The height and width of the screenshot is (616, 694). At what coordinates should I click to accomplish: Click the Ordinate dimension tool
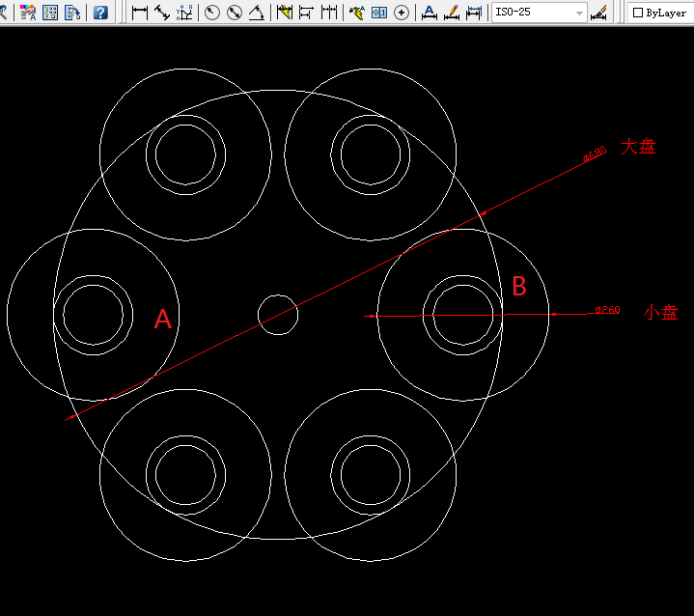tap(185, 13)
